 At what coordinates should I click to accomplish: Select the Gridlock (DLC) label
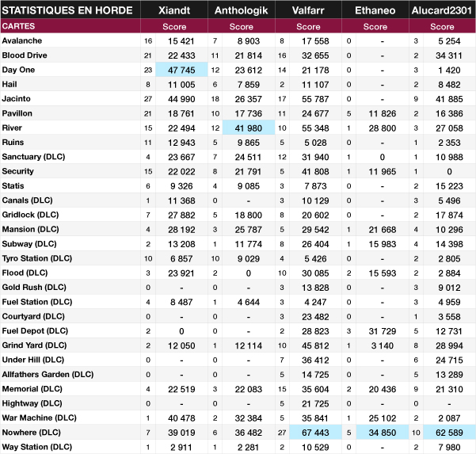30,215
